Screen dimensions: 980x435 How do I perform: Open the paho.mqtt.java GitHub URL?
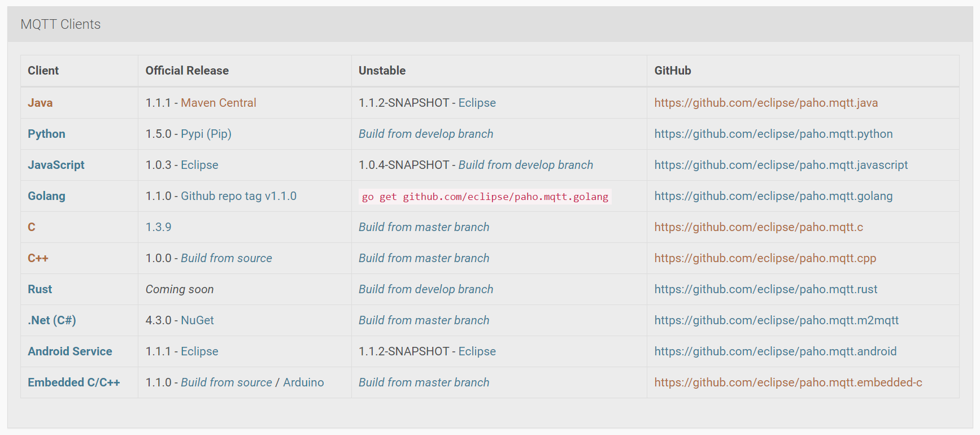coord(766,103)
